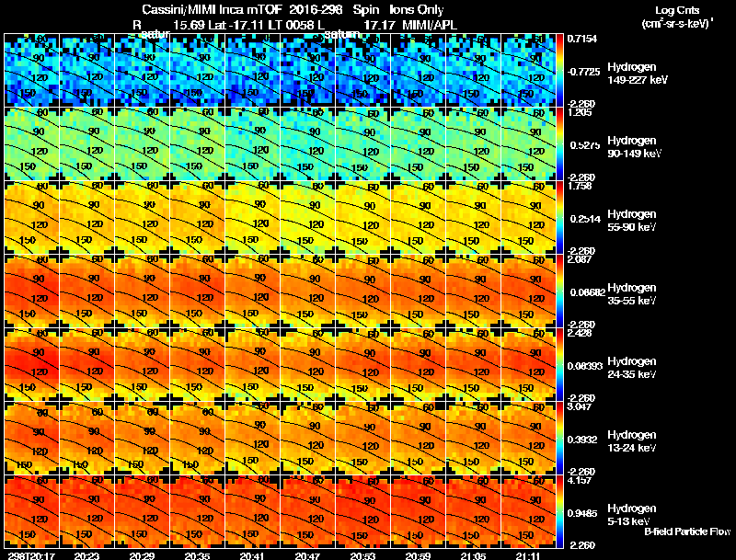Open the 35-55 keV image at 20:35

[x=197, y=291]
